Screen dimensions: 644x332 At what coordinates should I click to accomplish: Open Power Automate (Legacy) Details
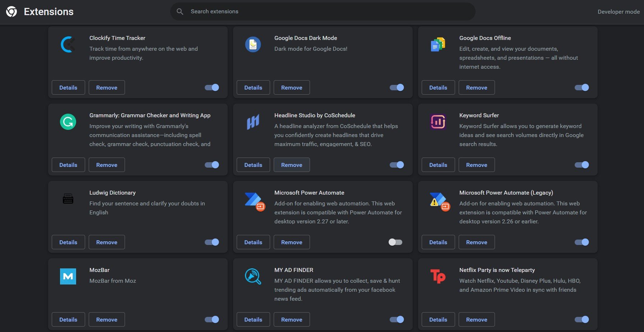pyautogui.click(x=438, y=242)
